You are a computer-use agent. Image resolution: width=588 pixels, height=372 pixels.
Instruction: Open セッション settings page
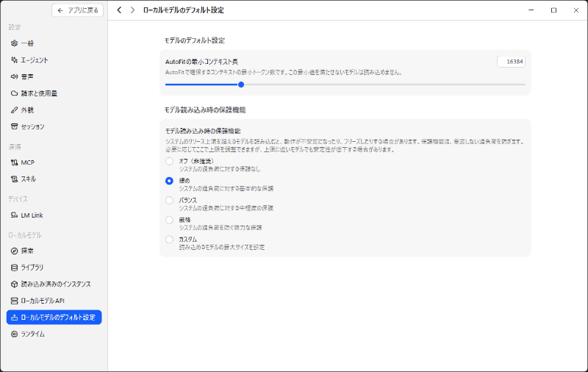pyautogui.click(x=54, y=126)
